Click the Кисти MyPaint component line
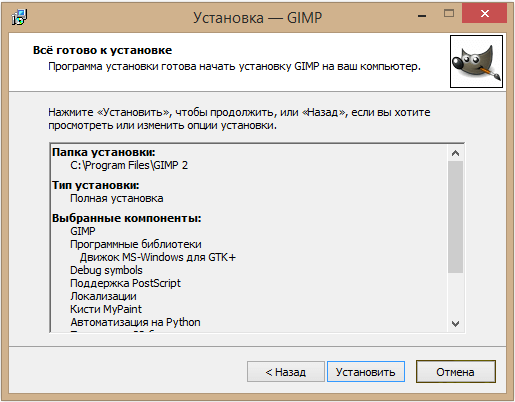Screen dimensions: 515x402 (106, 309)
